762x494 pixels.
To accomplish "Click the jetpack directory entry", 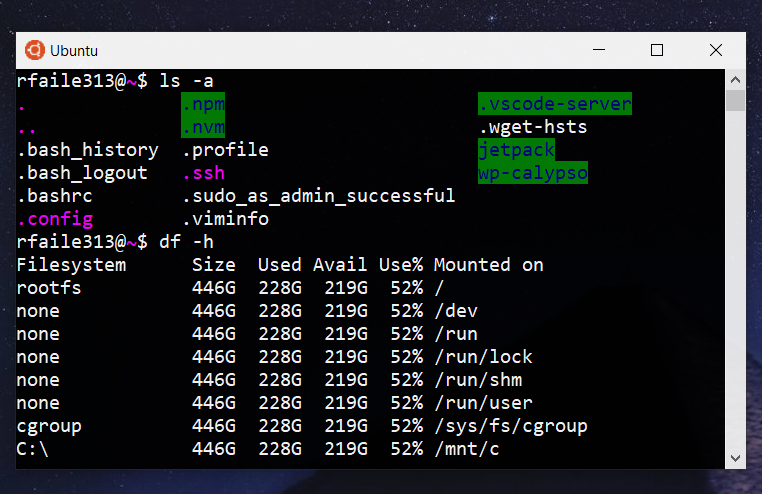I will pyautogui.click(x=516, y=150).
